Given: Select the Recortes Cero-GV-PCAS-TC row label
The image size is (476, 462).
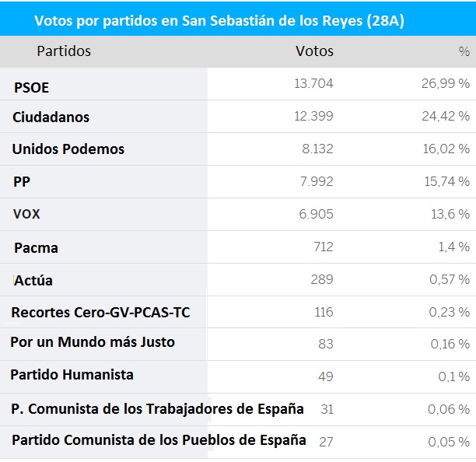Looking at the screenshot, I should pos(100,313).
